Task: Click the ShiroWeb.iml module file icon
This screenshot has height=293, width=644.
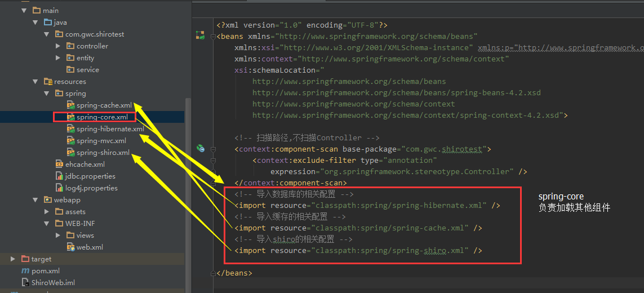Action: (25, 283)
